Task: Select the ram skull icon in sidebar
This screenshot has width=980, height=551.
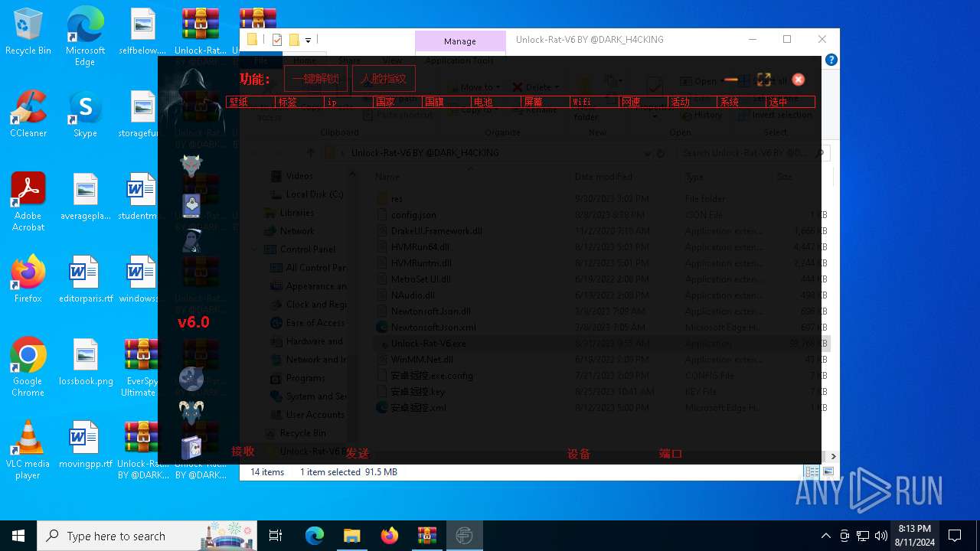Action: tap(191, 413)
